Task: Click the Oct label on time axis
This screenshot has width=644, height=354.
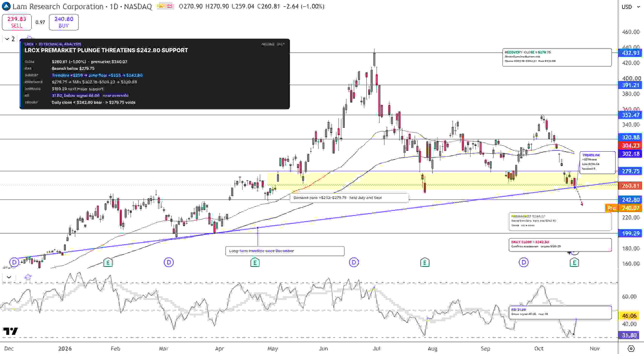Action: 539,348
